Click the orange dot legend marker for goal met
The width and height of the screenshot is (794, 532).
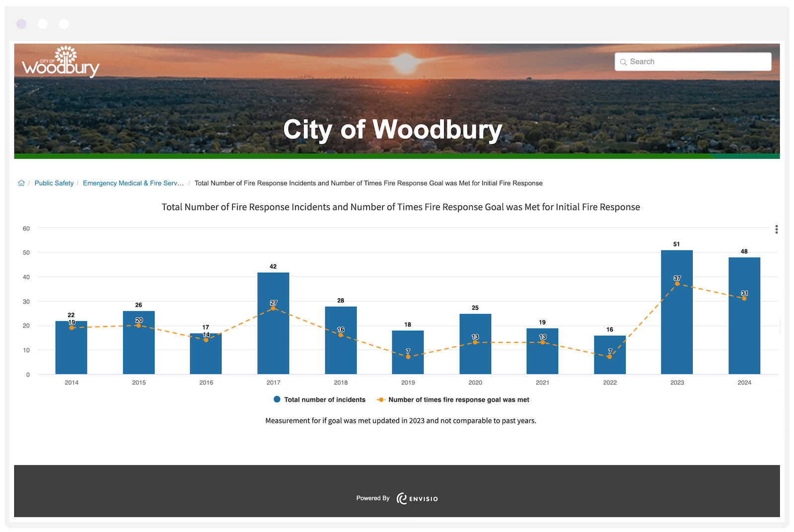381,399
